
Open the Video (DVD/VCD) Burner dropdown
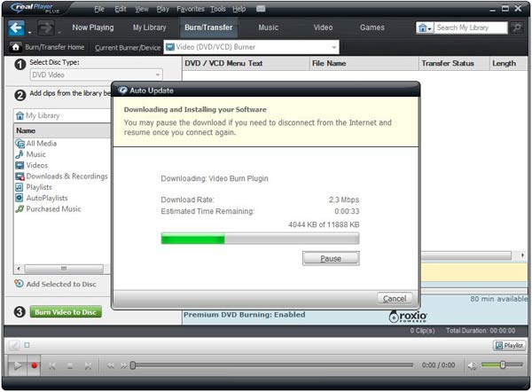pos(252,47)
